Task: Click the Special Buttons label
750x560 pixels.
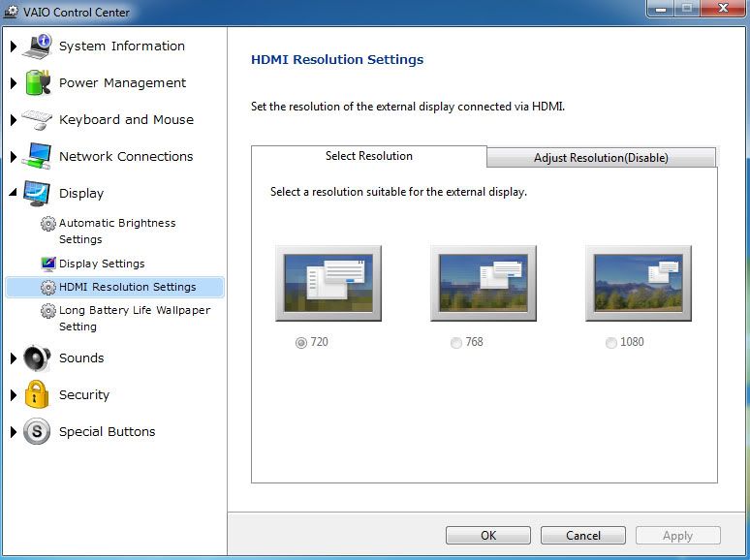Action: click(108, 432)
